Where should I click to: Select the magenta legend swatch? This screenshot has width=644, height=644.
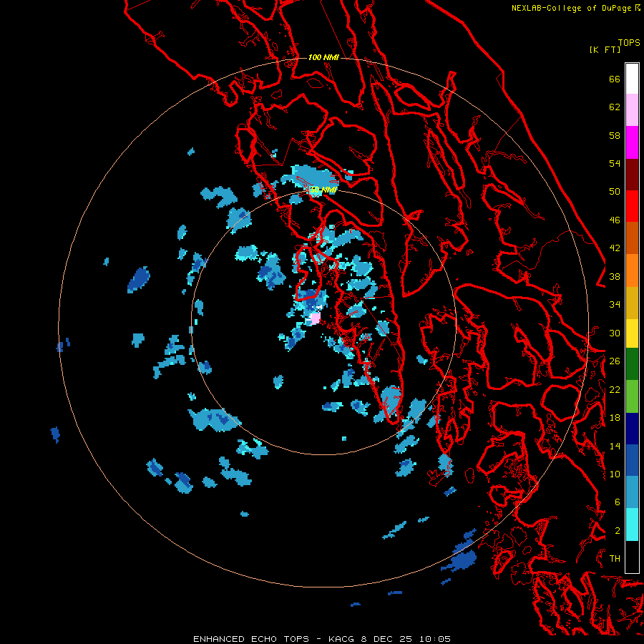coord(632,142)
